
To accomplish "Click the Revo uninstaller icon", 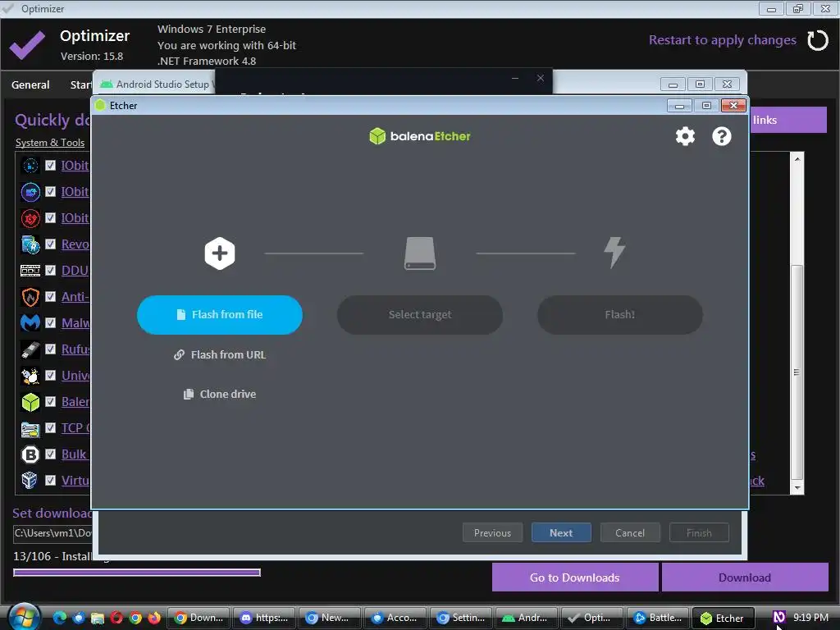I will [x=30, y=244].
